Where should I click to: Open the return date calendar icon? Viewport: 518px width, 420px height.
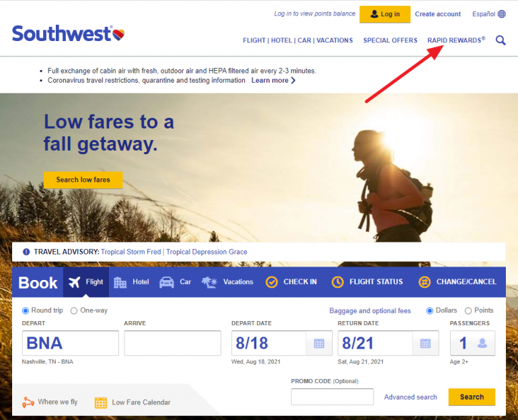coord(425,343)
